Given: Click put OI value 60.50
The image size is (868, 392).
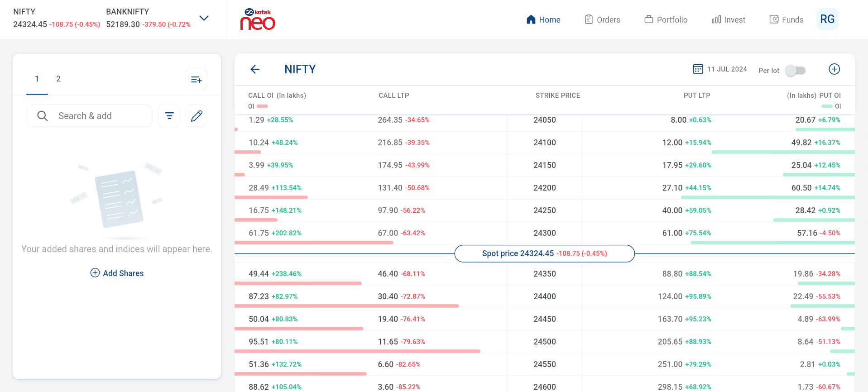Looking at the screenshot, I should click(x=801, y=188).
